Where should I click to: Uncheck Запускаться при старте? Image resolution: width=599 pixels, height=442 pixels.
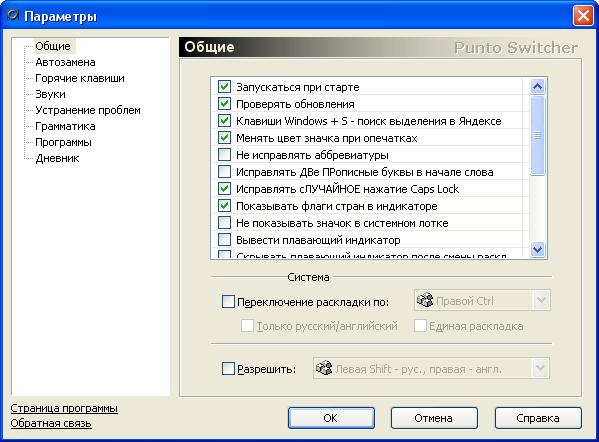pyautogui.click(x=224, y=87)
